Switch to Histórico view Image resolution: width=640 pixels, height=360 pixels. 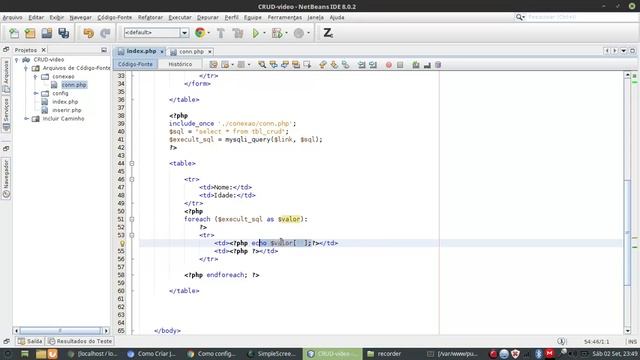180,64
